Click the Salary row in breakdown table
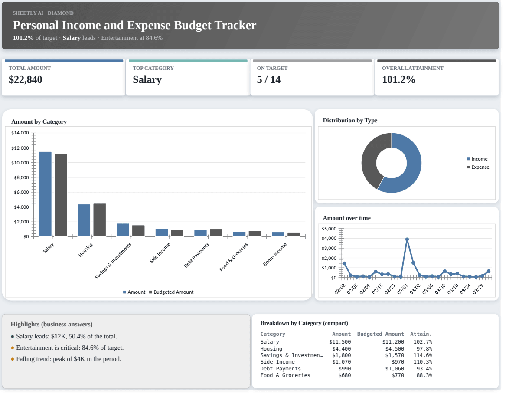Image resolution: width=532 pixels, height=400 pixels. pyautogui.click(x=346, y=342)
